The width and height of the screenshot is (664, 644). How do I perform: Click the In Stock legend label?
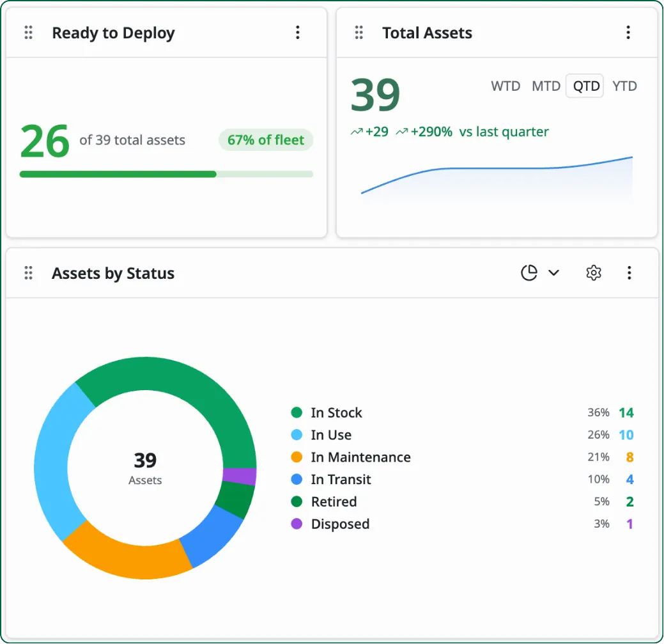[336, 412]
